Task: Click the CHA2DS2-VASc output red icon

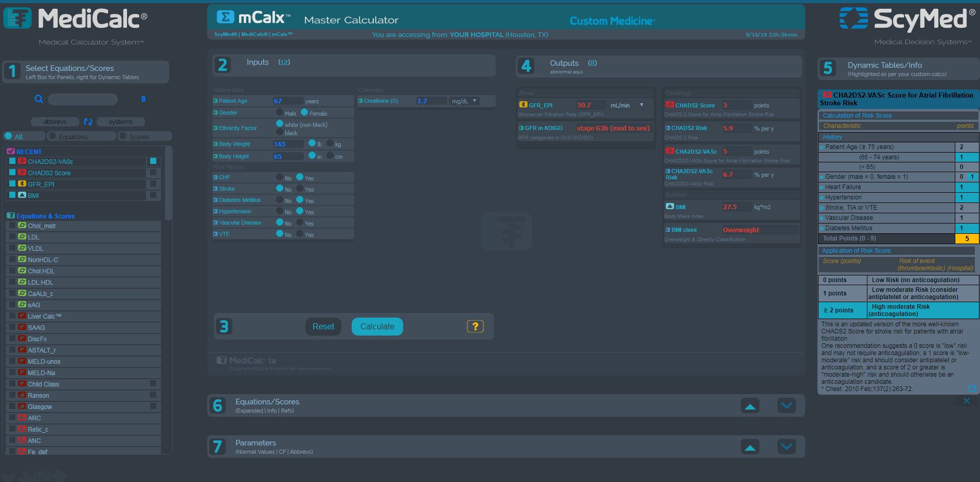Action: [x=670, y=151]
